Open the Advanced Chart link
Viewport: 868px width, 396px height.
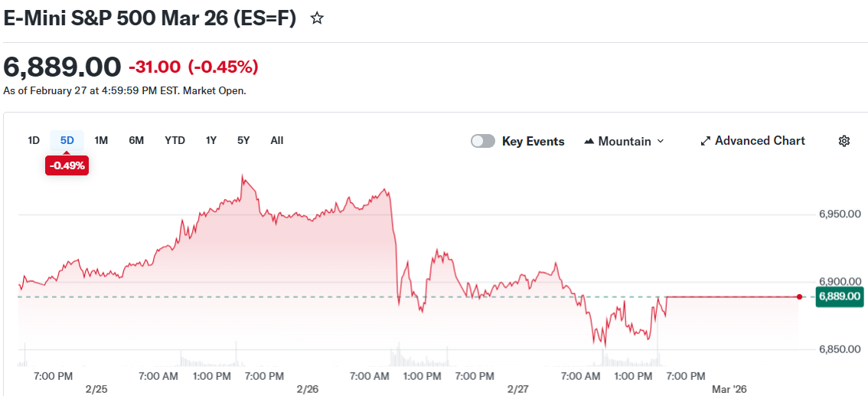coord(759,141)
